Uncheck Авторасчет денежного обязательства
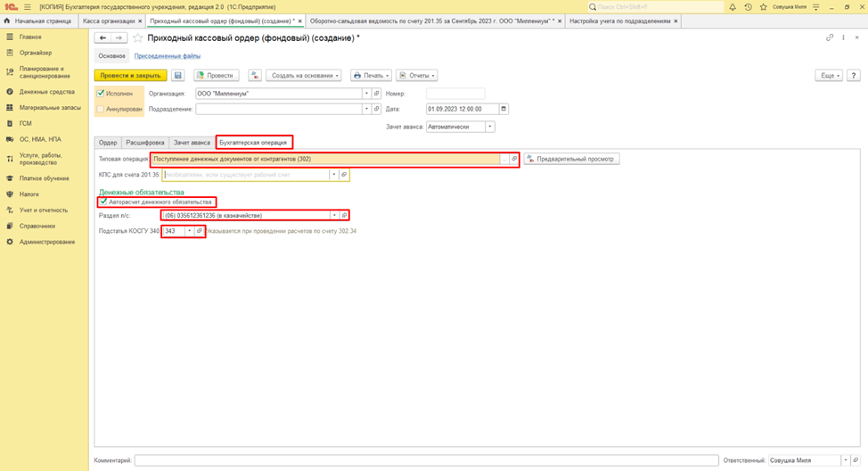The height and width of the screenshot is (471, 868). (103, 202)
